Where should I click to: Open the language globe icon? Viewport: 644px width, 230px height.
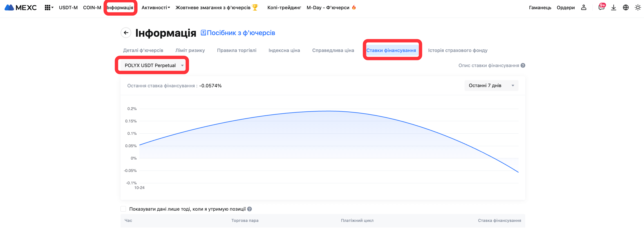tap(626, 7)
